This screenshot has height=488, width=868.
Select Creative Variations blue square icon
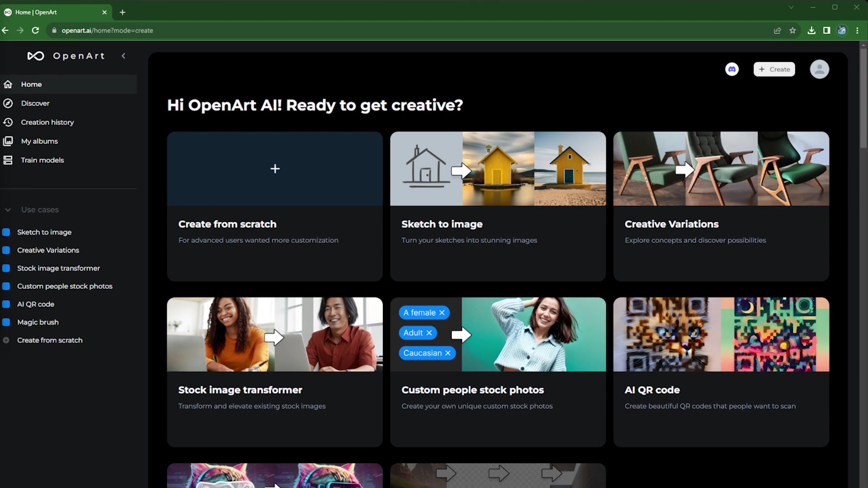pyautogui.click(x=6, y=250)
